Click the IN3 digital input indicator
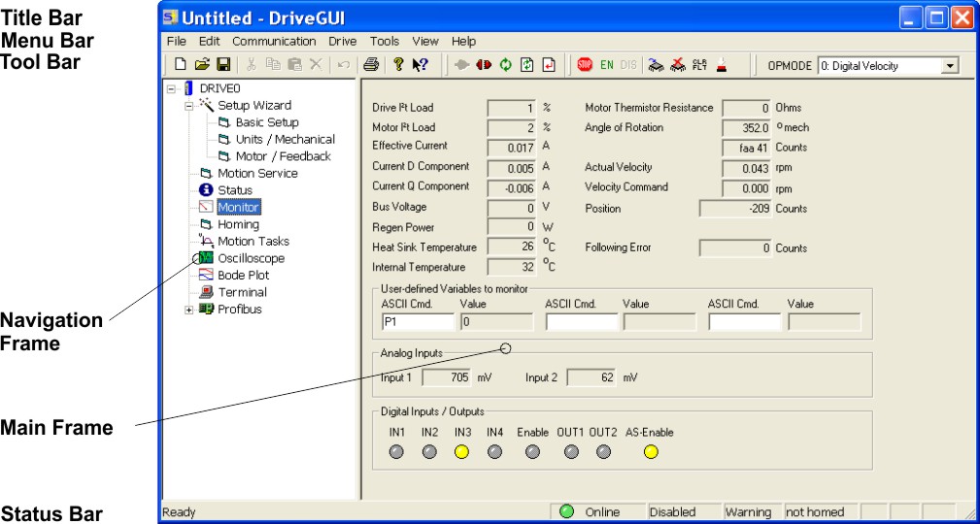 point(461,451)
